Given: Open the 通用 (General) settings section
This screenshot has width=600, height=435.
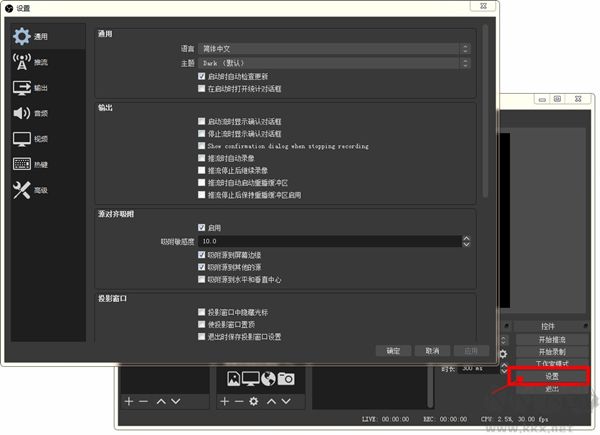Looking at the screenshot, I should tap(48, 36).
